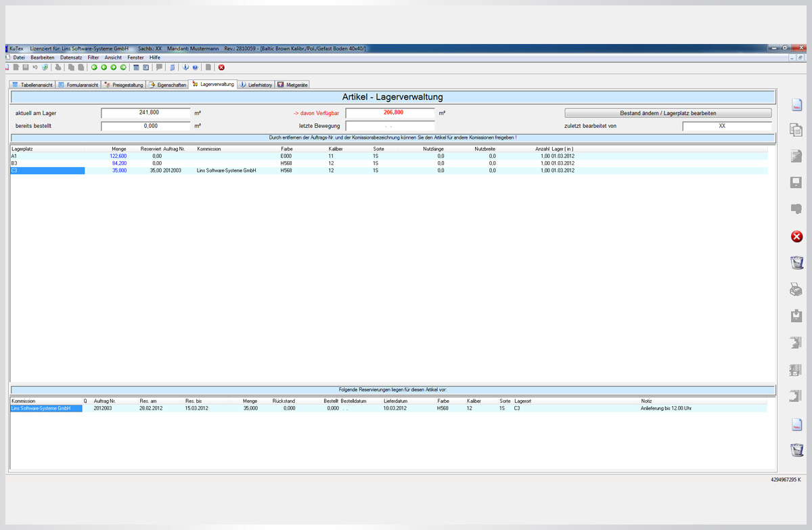The height and width of the screenshot is (530, 812).
Task: Click the Farbe cell E000
Action: (x=287, y=156)
